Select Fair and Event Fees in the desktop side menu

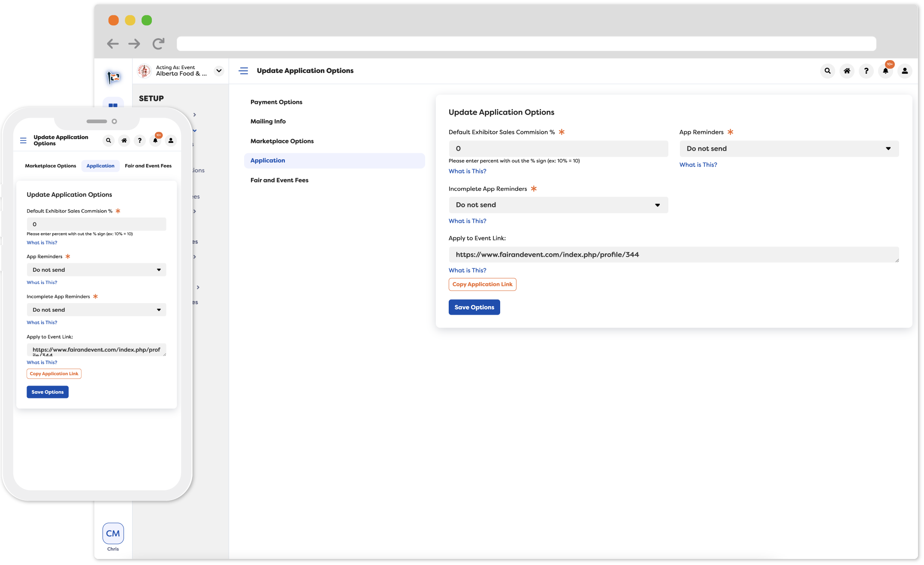coord(279,180)
